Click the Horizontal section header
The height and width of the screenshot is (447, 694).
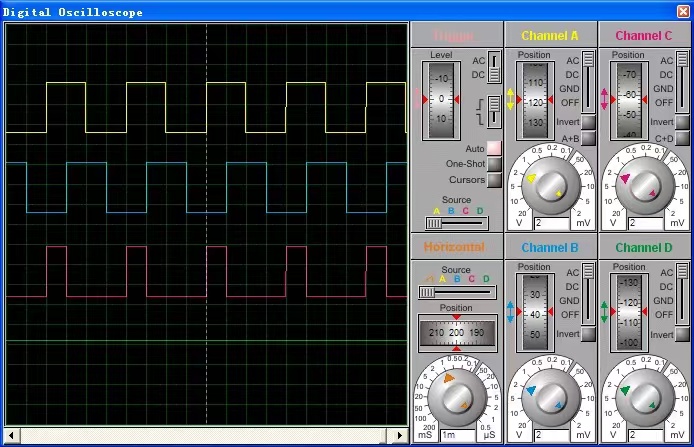click(x=454, y=247)
